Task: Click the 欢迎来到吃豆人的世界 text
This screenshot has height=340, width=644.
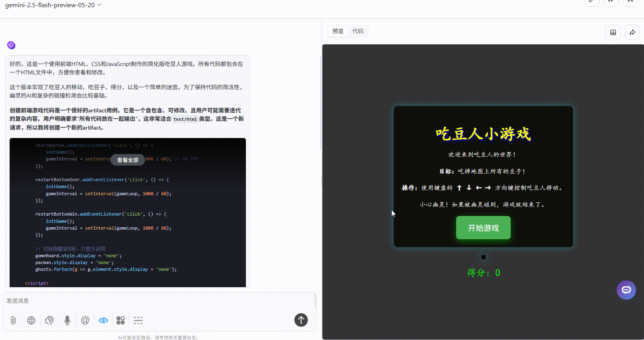Action: [x=483, y=154]
